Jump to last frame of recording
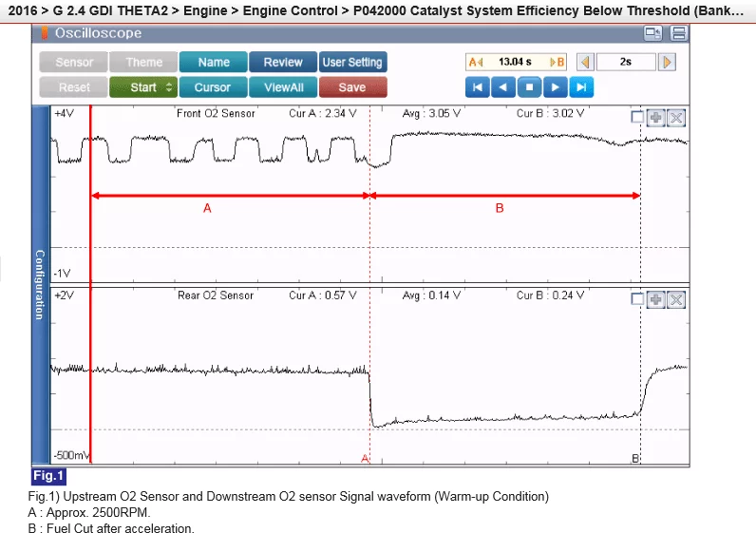 pos(581,87)
